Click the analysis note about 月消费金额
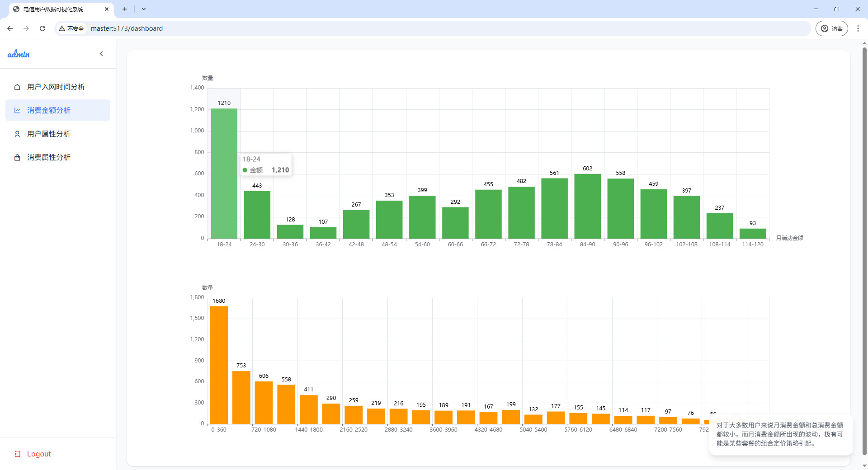The height and width of the screenshot is (470, 868). click(x=780, y=434)
